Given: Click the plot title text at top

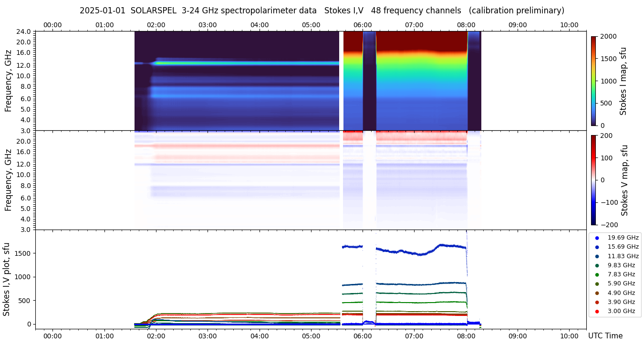Looking at the screenshot, I should coord(322,10).
